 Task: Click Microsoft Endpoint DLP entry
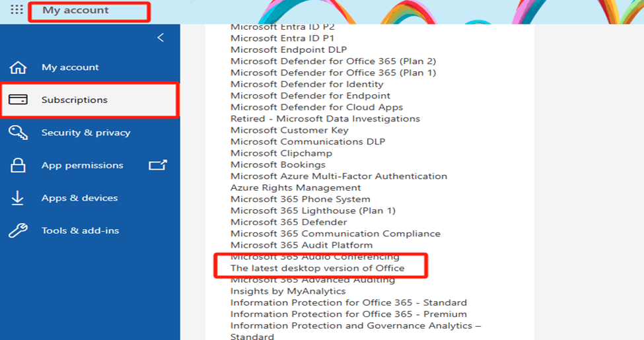point(289,50)
